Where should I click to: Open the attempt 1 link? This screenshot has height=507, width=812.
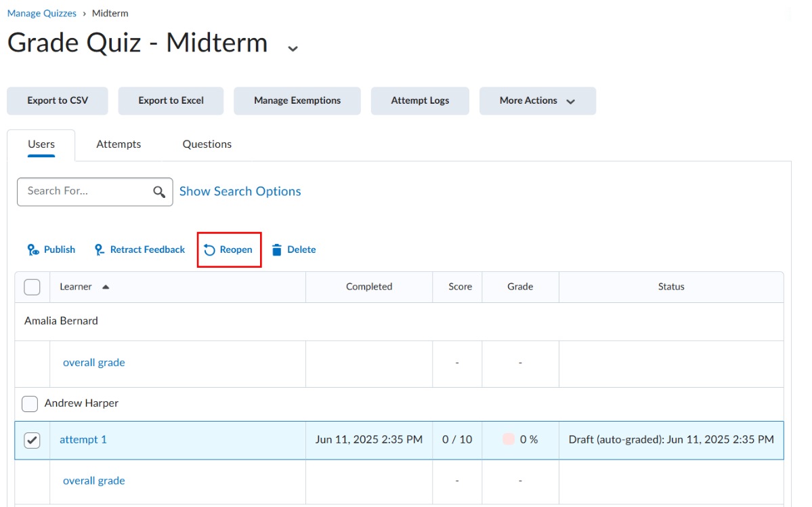click(x=83, y=439)
